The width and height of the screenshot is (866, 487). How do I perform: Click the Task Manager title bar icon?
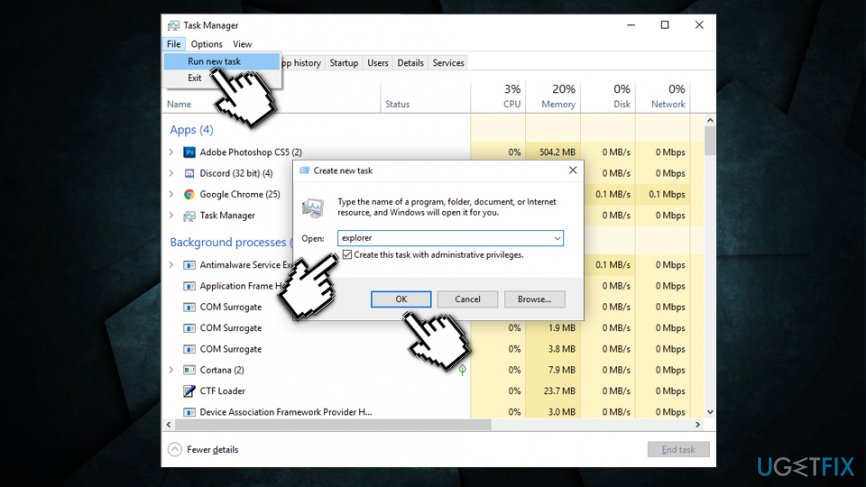[173, 25]
